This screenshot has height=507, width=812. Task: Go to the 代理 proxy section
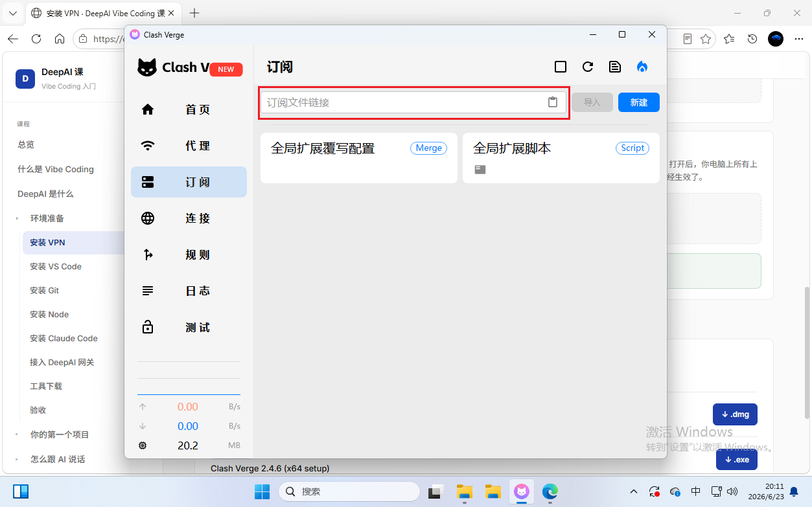tap(189, 146)
